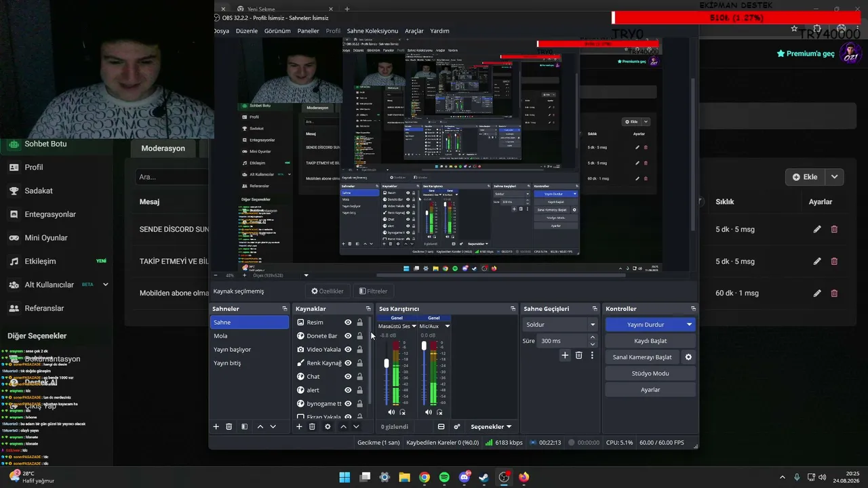This screenshot has width=868, height=488.
Task: Mute the Masaüstü Ses speaker icon
Action: [391, 412]
